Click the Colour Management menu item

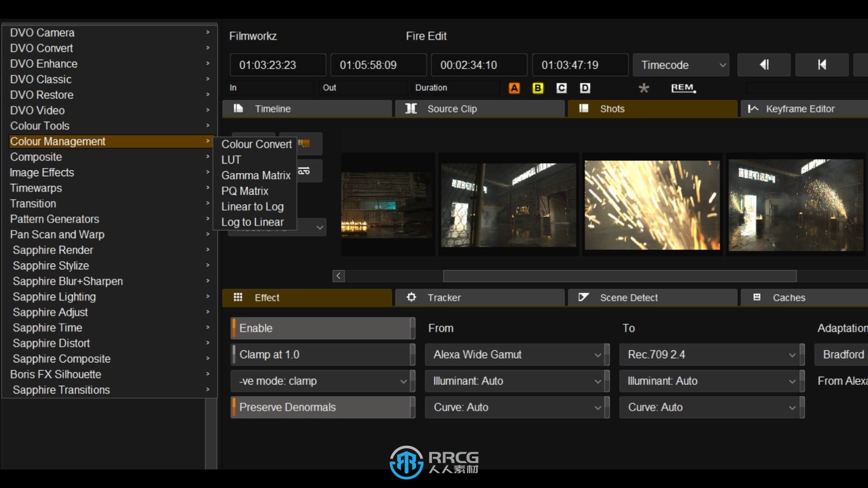(110, 141)
